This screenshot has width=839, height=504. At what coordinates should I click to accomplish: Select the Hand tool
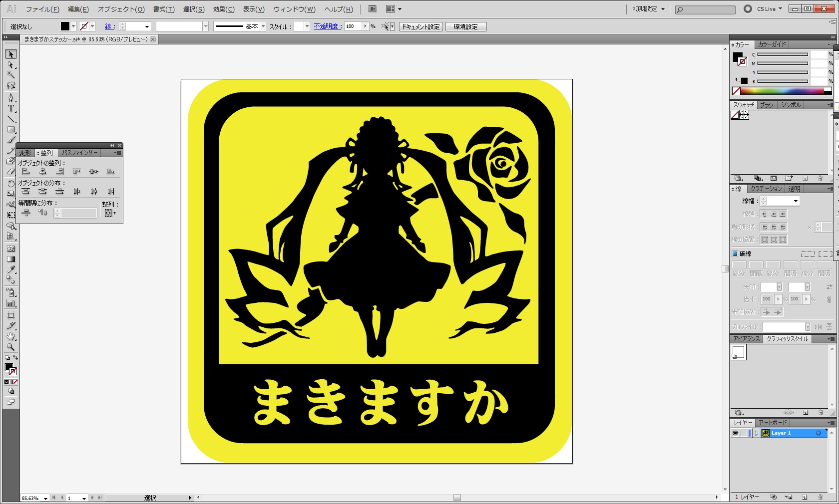click(x=10, y=336)
